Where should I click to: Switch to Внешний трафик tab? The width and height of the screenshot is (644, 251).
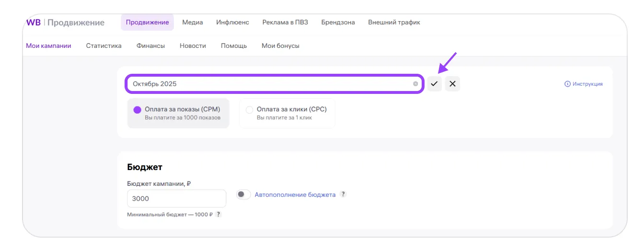click(394, 23)
